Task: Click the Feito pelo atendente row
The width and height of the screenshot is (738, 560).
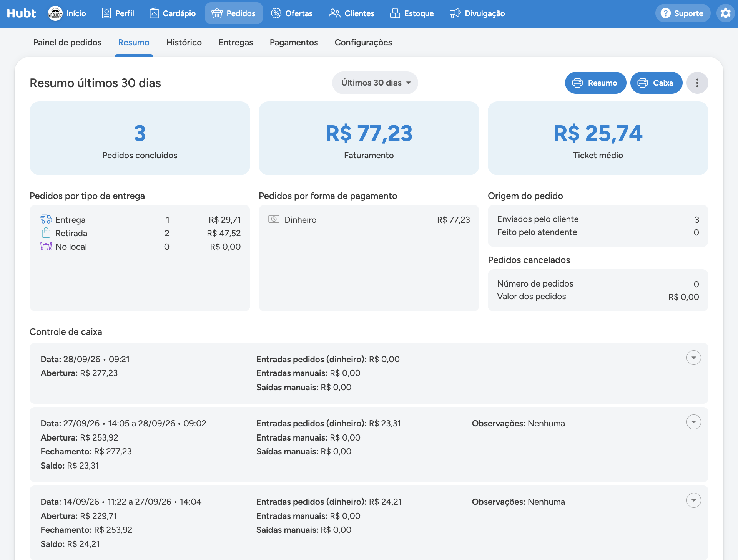Action: click(x=598, y=232)
